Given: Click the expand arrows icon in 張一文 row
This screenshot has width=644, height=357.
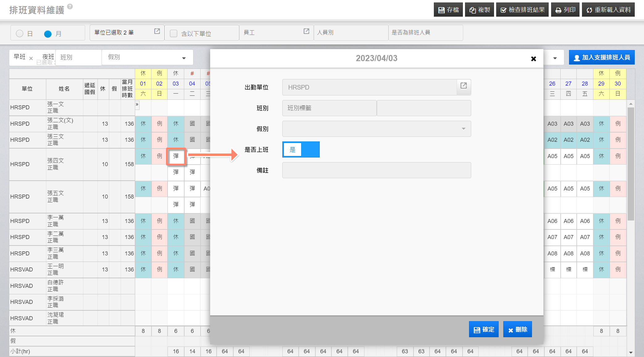Looking at the screenshot, I should [137, 105].
